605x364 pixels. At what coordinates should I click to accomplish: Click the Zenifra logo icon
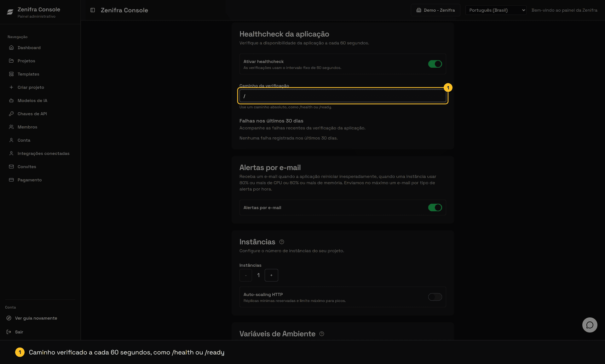click(10, 12)
